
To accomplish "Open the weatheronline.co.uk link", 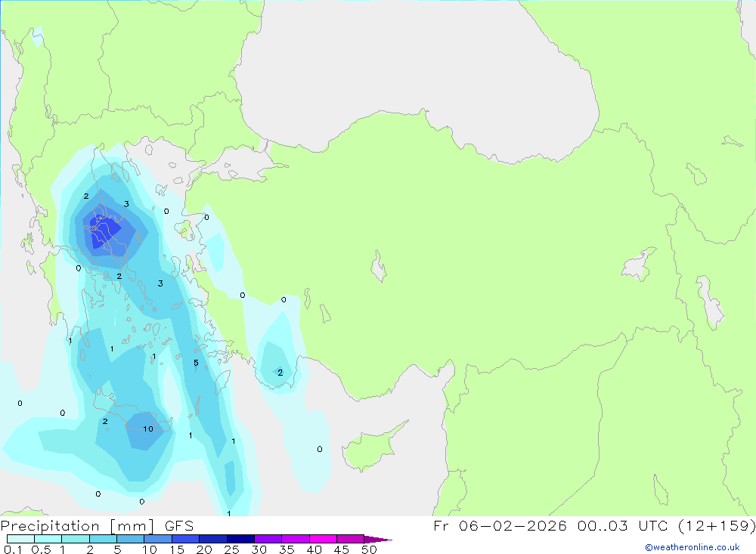I will [692, 547].
